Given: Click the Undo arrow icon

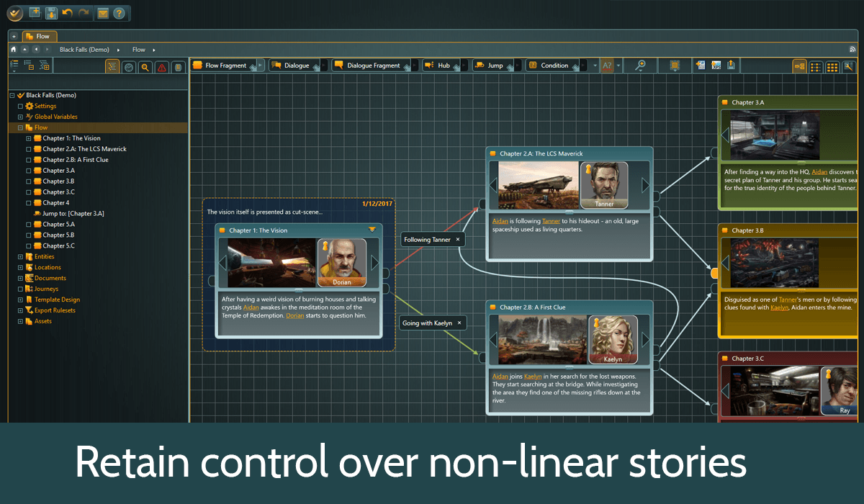Looking at the screenshot, I should [x=68, y=13].
